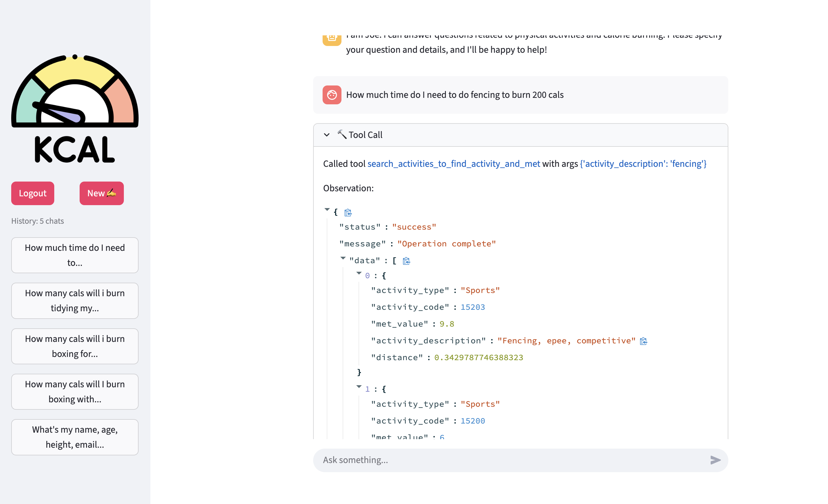Copy the "Fencing, epee, competitive" description value

pos(643,341)
